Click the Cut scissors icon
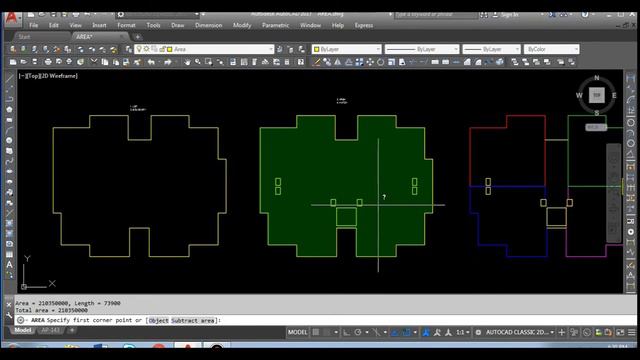The height and width of the screenshot is (360, 640). (94, 62)
